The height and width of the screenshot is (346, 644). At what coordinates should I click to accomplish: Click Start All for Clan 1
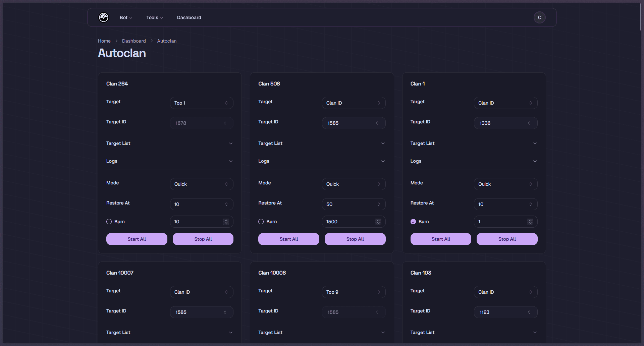(x=440, y=239)
